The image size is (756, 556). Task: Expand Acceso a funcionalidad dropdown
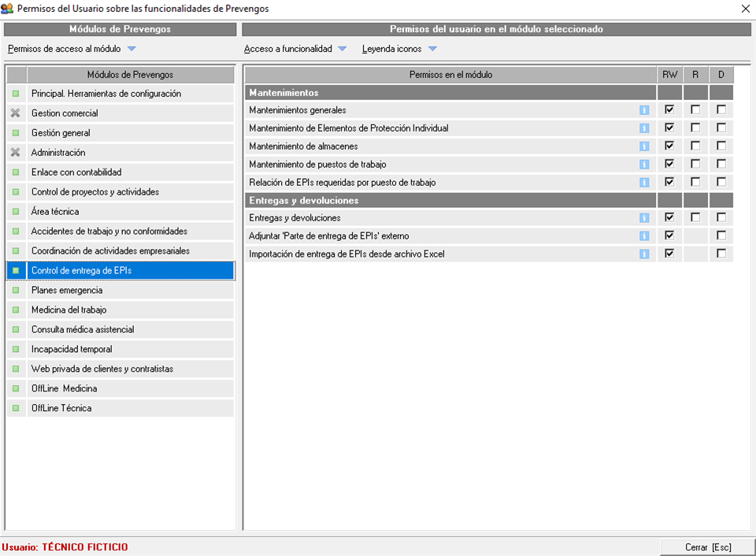point(342,49)
